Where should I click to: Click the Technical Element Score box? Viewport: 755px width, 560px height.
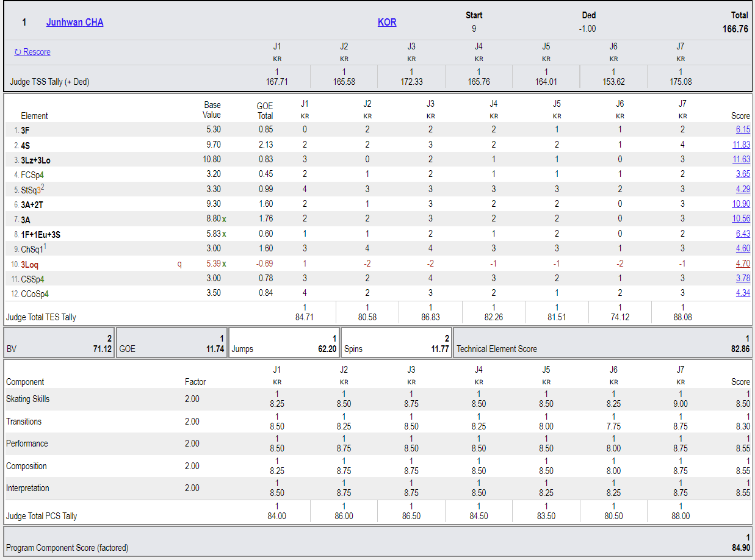coord(603,343)
